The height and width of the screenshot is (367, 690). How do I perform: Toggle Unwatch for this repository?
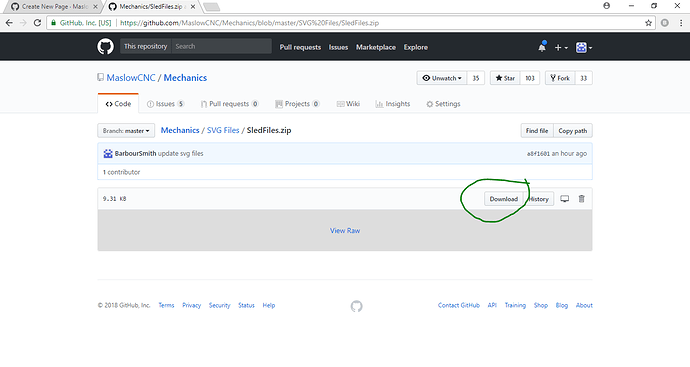tap(442, 78)
